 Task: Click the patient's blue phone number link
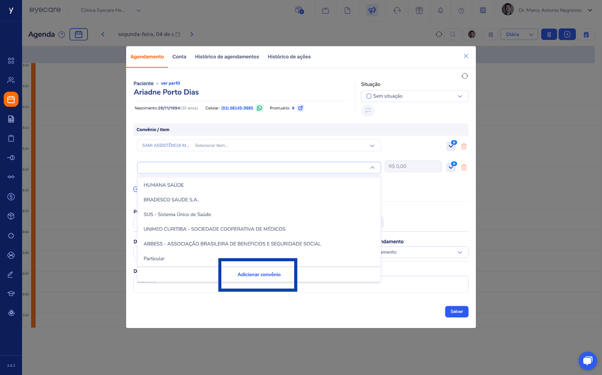click(x=237, y=108)
